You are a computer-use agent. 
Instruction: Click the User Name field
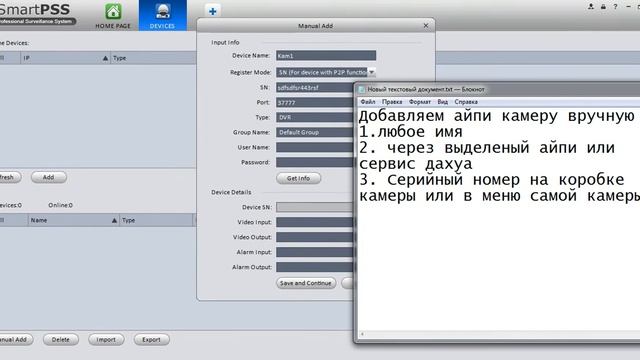315,147
